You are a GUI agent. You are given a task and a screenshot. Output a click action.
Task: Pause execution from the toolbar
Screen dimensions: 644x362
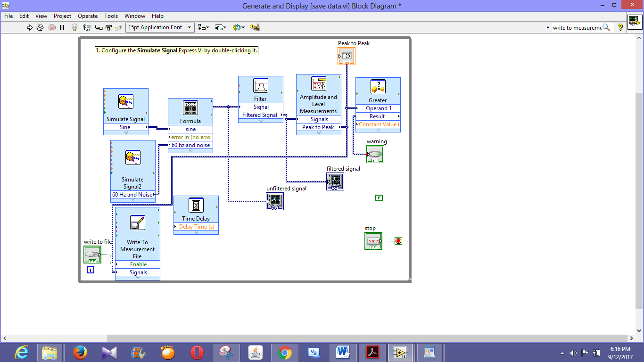click(x=61, y=27)
